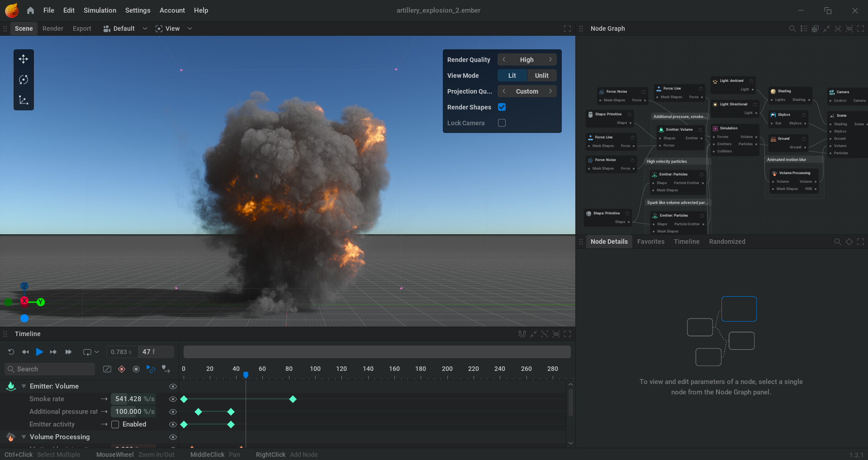
Task: Hide Smoke rate track visibility
Action: [172, 399]
